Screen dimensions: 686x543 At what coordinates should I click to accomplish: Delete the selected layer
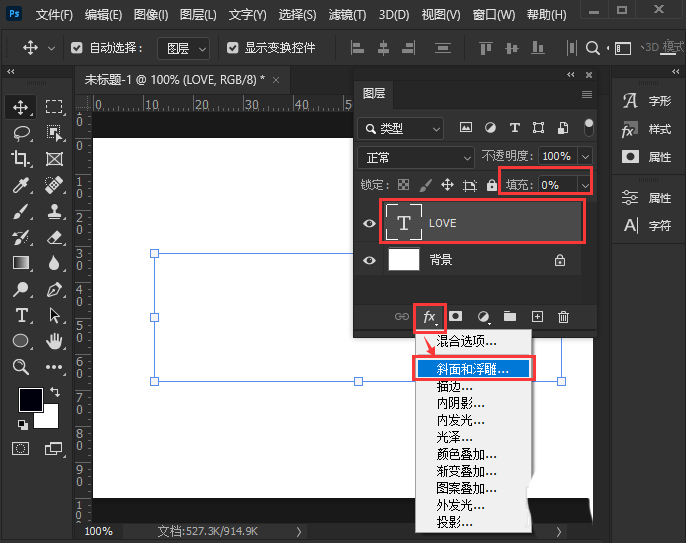point(564,316)
